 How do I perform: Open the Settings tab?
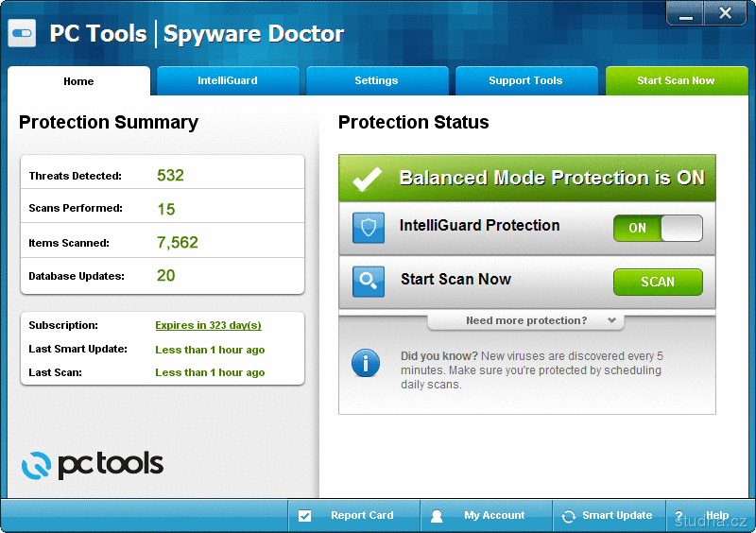(376, 81)
